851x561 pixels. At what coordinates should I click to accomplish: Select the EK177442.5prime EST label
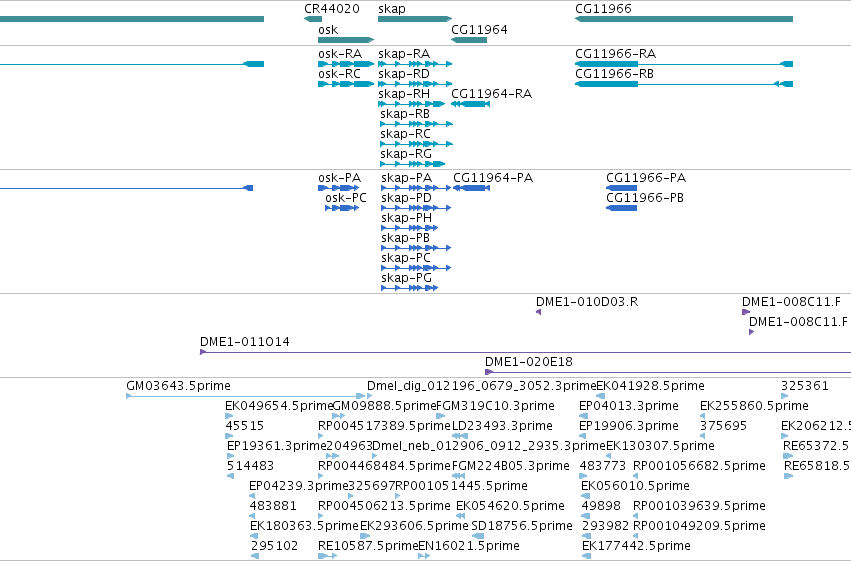636,547
